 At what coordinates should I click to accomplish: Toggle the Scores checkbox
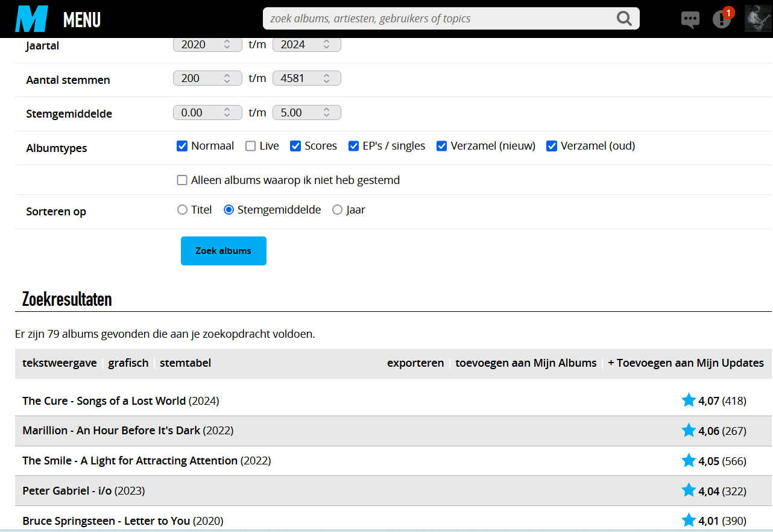point(295,146)
